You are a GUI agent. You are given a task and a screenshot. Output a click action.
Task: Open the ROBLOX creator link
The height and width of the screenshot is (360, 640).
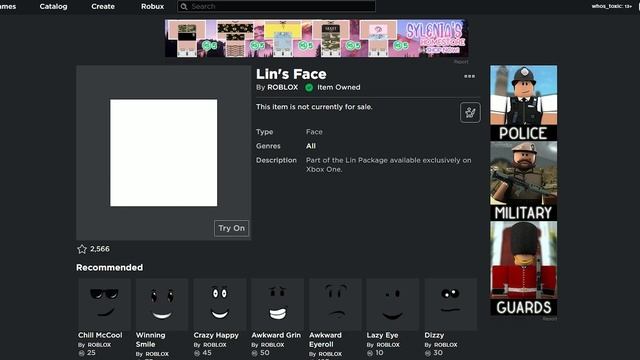point(282,87)
